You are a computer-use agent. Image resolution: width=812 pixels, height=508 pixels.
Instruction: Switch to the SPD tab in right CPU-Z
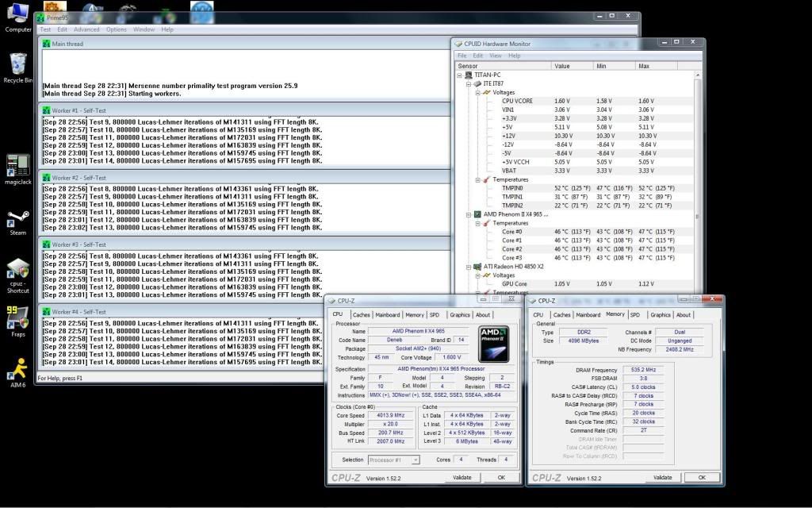(x=635, y=315)
